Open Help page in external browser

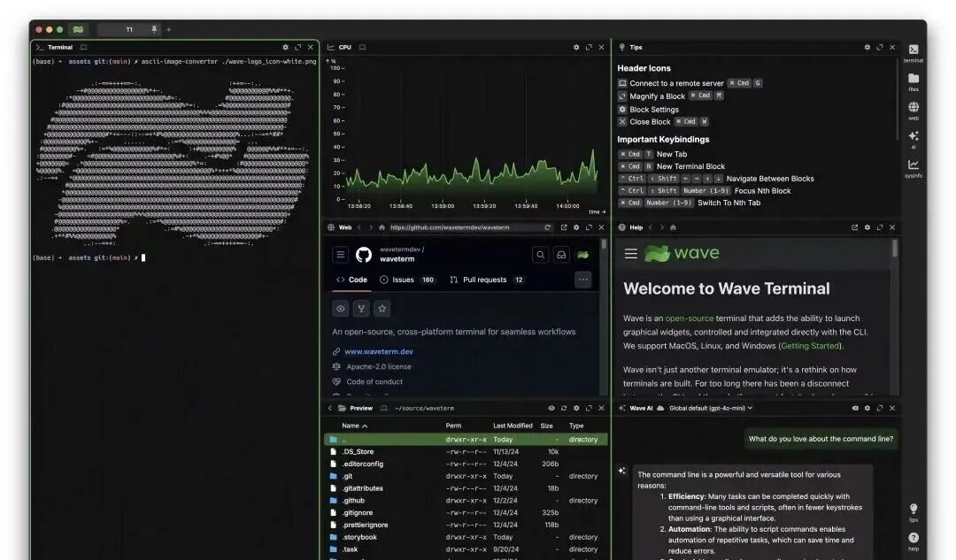[x=855, y=227]
